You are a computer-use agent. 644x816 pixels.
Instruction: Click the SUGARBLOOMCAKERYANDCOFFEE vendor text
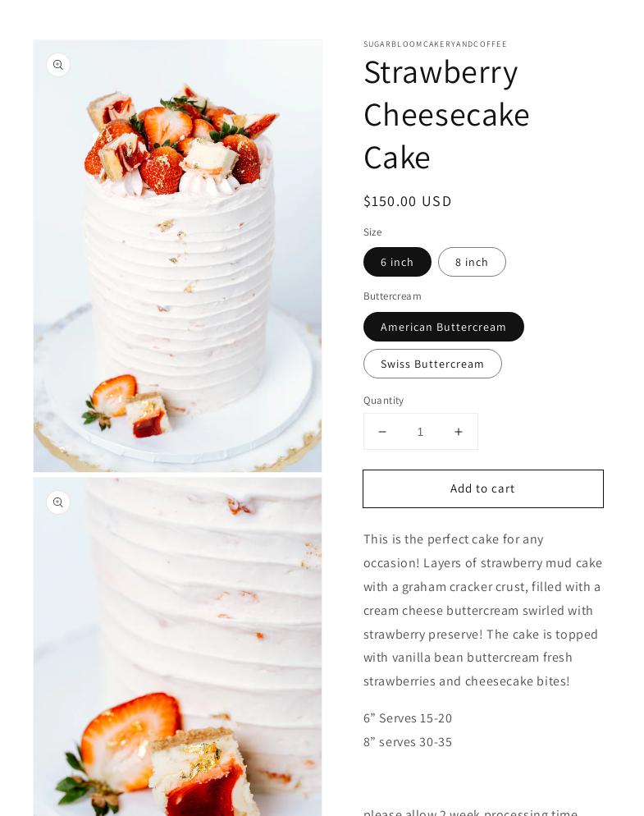(435, 44)
